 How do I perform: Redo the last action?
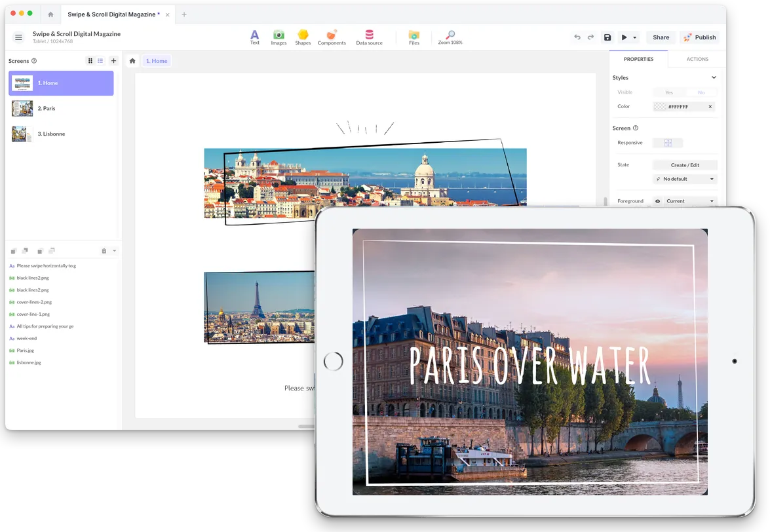tap(590, 37)
